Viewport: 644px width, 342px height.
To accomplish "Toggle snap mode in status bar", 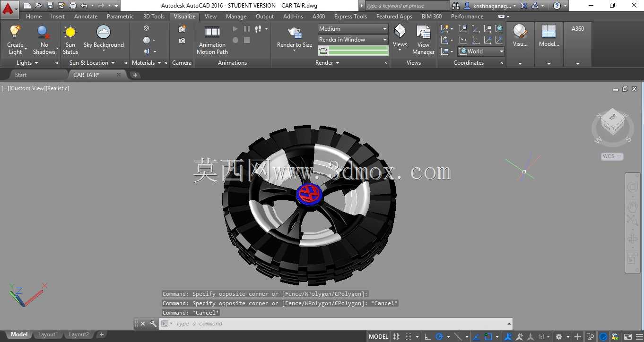I will [408, 337].
